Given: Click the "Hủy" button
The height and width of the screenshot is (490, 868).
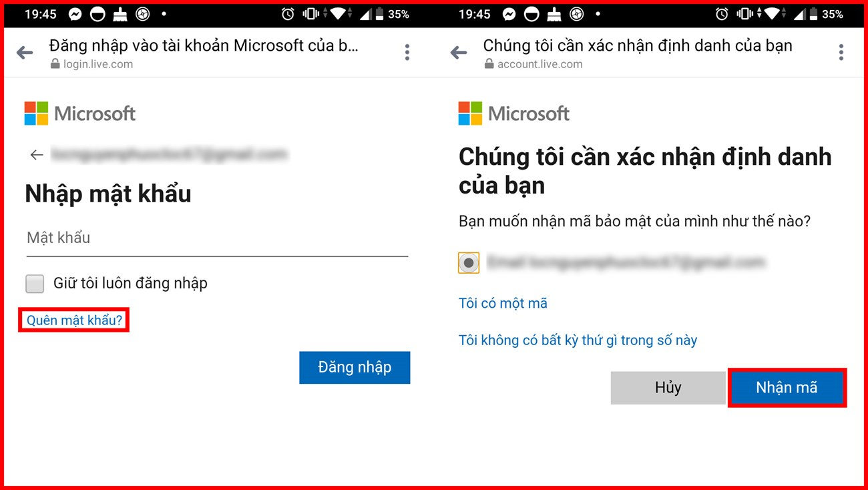Looking at the screenshot, I should (668, 388).
